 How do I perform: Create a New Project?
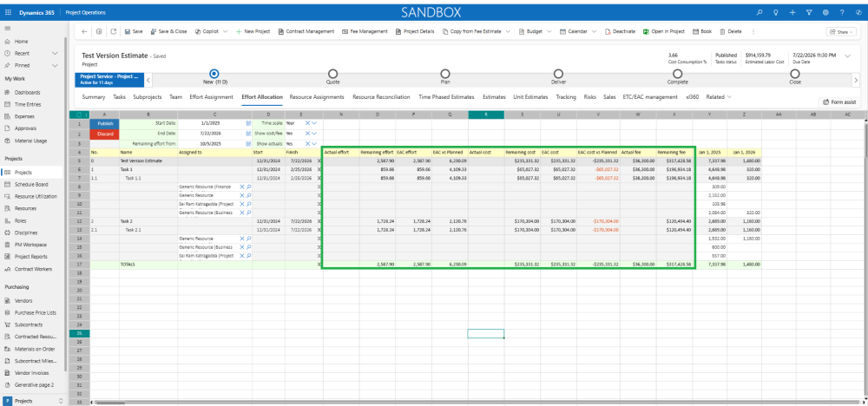(253, 31)
